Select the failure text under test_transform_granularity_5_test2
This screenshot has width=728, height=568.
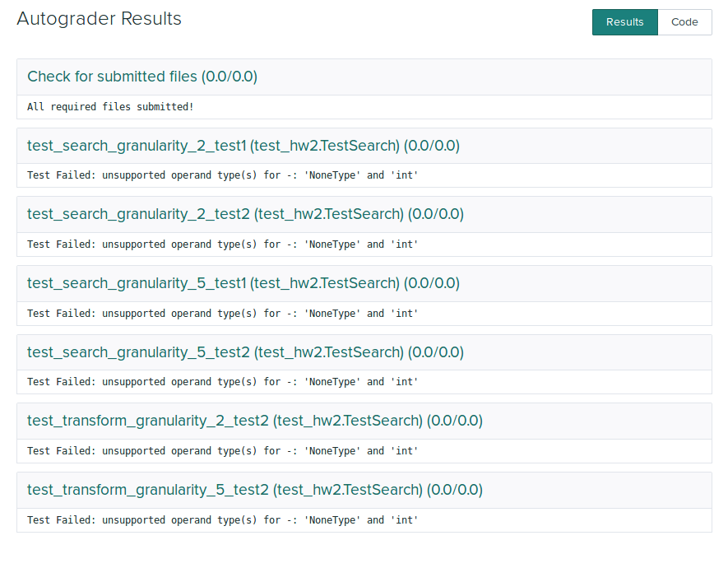pyautogui.click(x=222, y=520)
